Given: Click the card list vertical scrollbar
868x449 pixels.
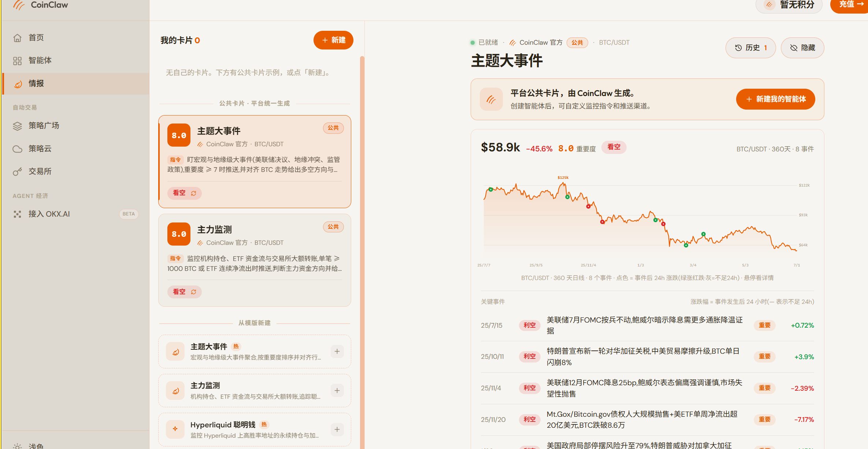Looking at the screenshot, I should [x=362, y=252].
